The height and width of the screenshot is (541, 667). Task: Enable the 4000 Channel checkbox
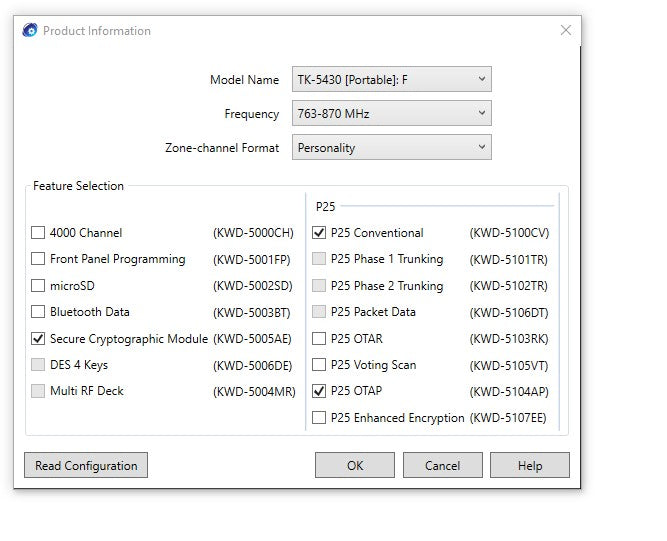[38, 233]
